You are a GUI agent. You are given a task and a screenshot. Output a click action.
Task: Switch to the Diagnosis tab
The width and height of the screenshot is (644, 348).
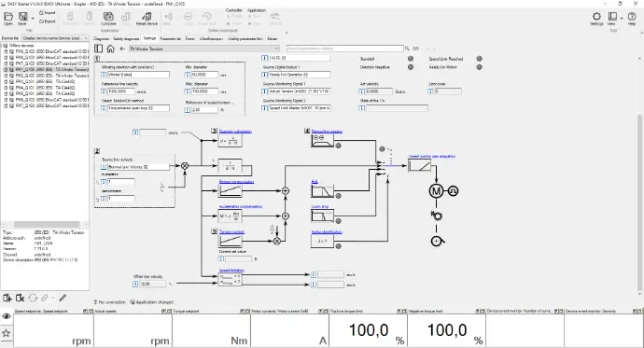(102, 38)
